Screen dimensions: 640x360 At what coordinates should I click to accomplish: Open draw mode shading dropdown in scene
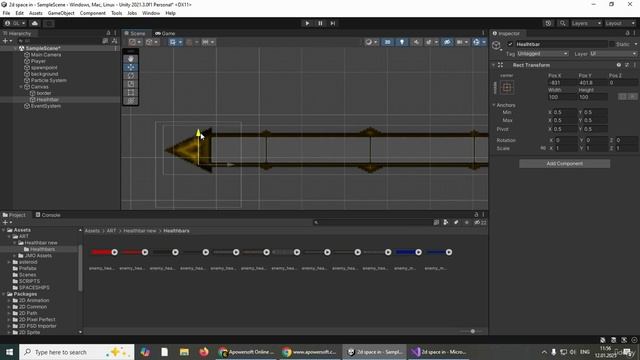pos(371,42)
